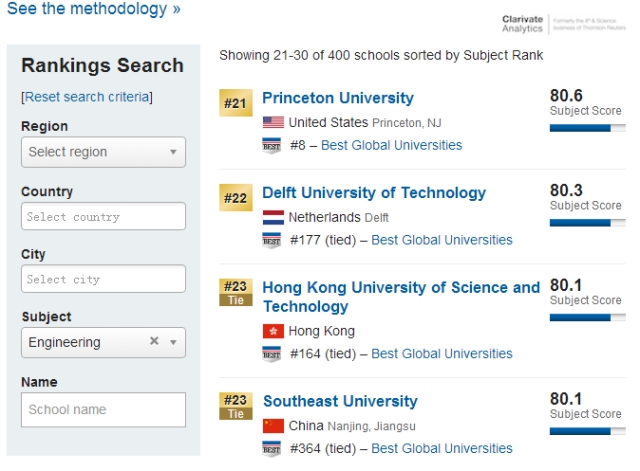Open the Southeast University link
640x471 pixels.
[340, 401]
